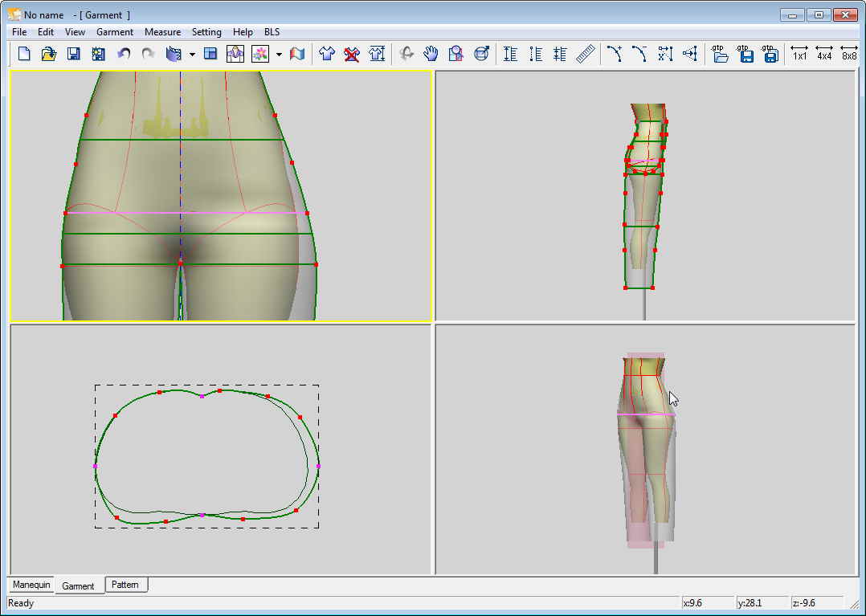
Task: Switch to the Pattern tab
Action: point(125,585)
